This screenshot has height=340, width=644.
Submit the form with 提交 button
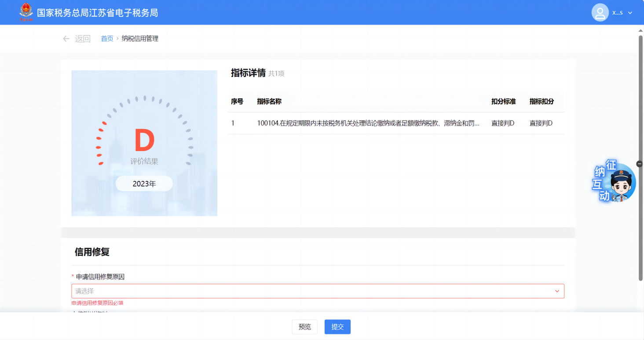pyautogui.click(x=337, y=327)
